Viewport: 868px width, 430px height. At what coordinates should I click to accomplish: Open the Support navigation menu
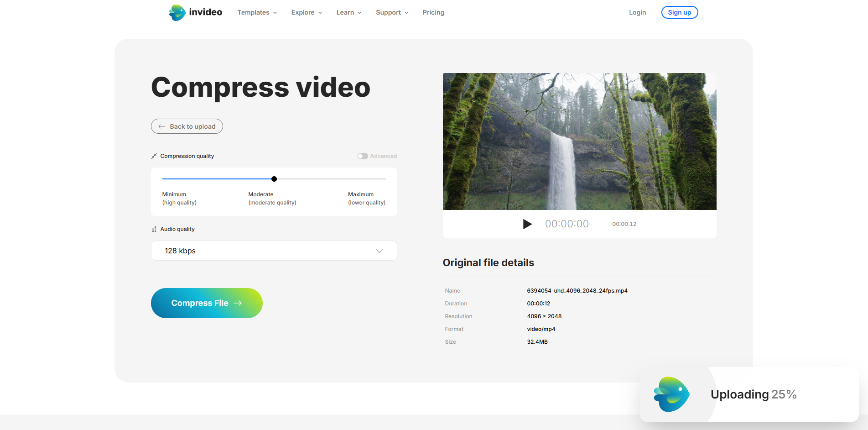(391, 12)
